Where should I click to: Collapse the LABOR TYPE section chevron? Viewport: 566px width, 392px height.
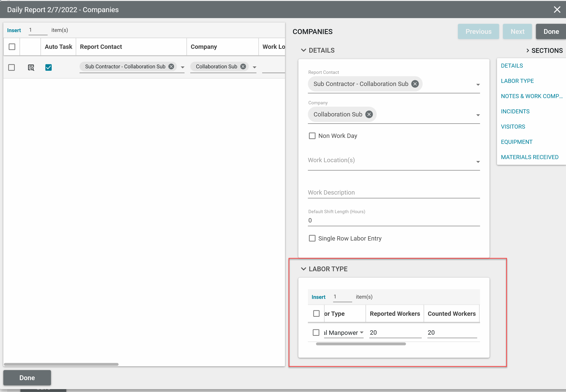304,269
